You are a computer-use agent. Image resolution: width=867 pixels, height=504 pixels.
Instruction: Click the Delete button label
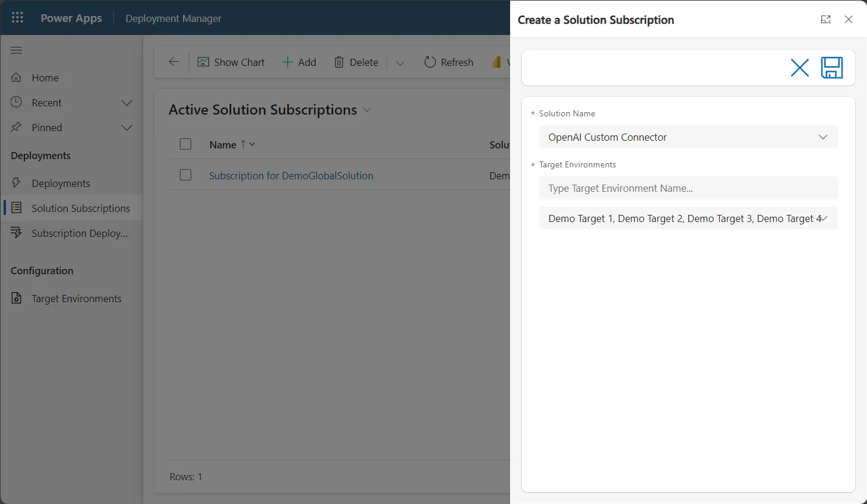click(364, 62)
